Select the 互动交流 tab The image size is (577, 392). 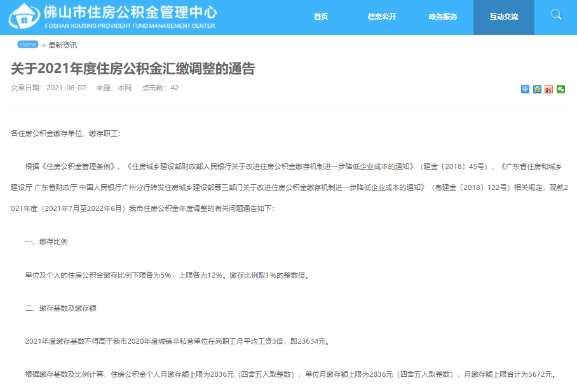[x=504, y=17]
